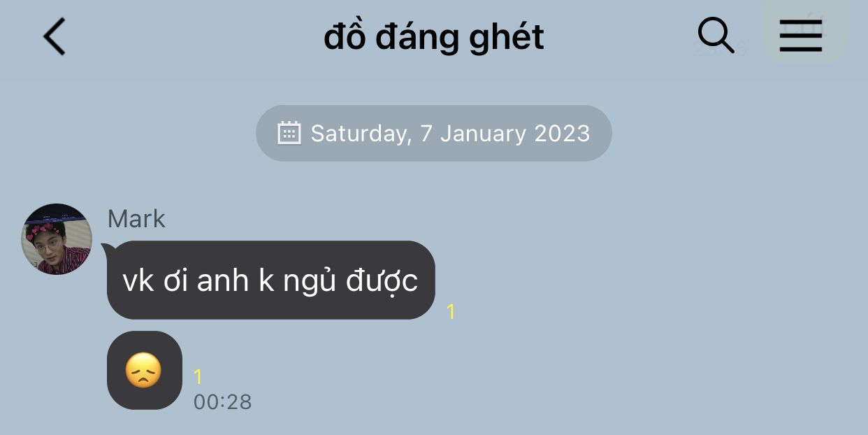Select the Saturday, 7 January 2023 date label
868x435 pixels.
tap(450, 133)
